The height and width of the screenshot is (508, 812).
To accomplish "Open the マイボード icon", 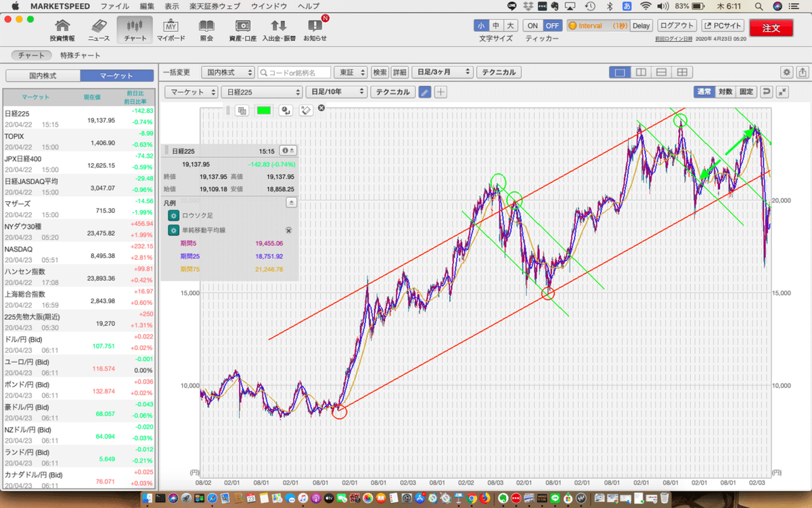I will pos(171,30).
